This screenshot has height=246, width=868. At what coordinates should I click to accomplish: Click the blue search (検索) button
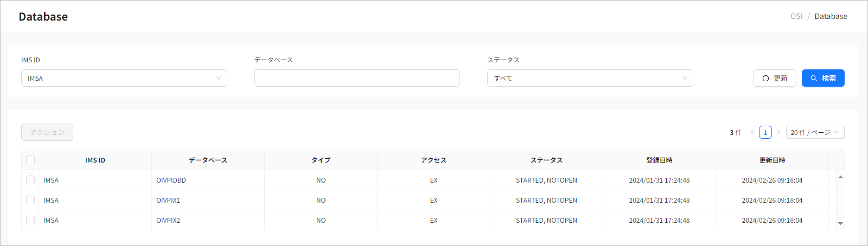pyautogui.click(x=822, y=78)
